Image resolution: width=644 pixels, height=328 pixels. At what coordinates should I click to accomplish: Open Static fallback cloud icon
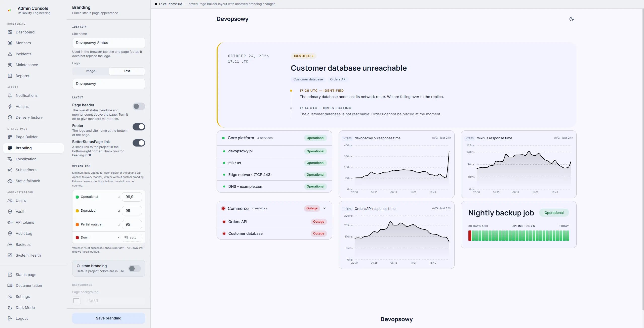pyautogui.click(x=10, y=181)
